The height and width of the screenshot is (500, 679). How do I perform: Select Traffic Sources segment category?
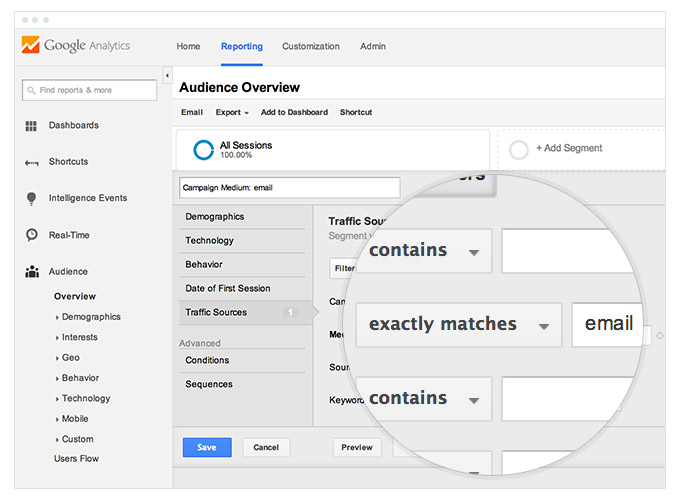(x=246, y=313)
